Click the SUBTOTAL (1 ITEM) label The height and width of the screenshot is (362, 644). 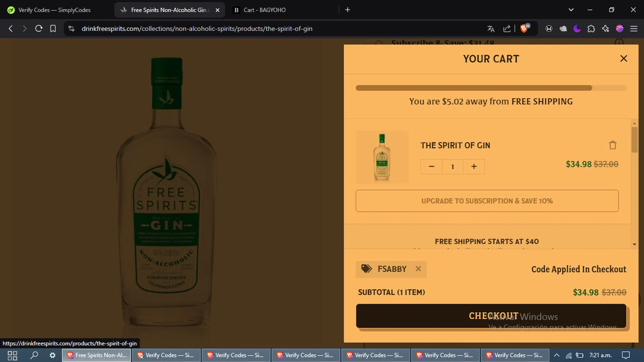[392, 292]
